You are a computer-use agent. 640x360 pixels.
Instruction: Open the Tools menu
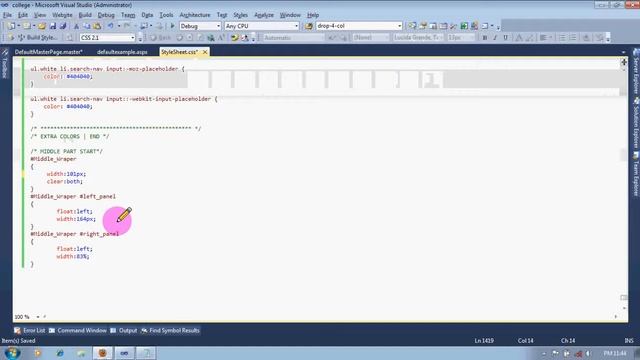tap(166, 15)
